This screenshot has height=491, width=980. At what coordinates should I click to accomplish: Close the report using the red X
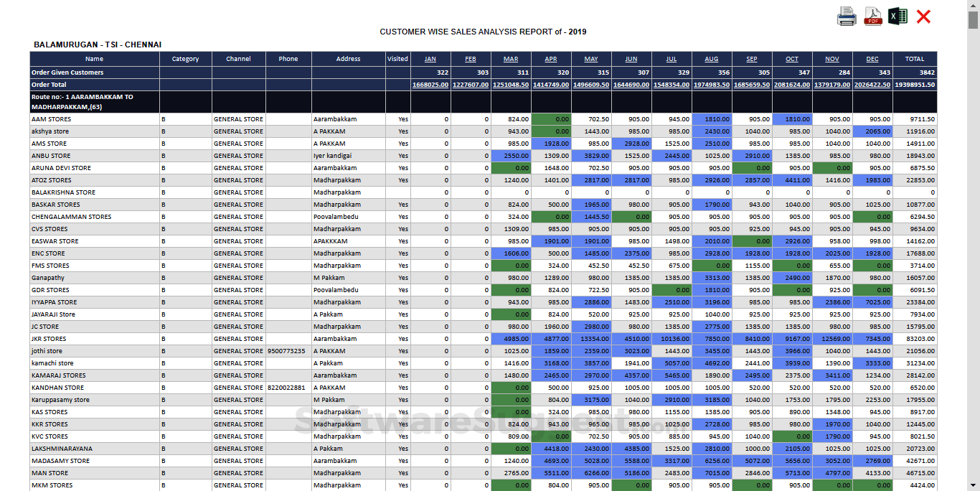pyautogui.click(x=923, y=16)
